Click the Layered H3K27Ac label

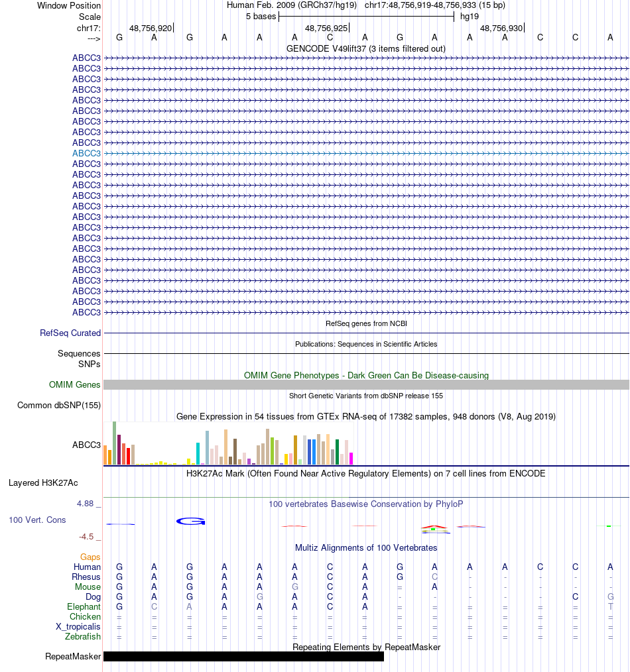point(43,483)
